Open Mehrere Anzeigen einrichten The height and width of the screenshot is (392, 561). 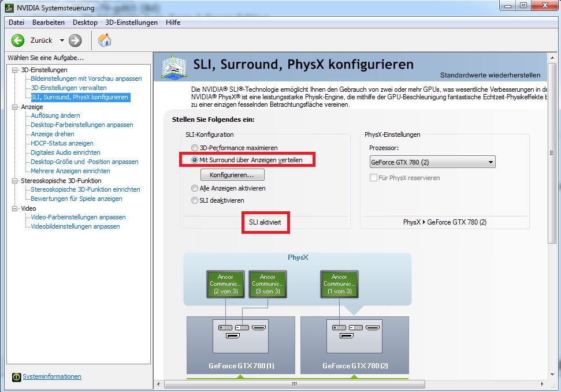coord(70,171)
